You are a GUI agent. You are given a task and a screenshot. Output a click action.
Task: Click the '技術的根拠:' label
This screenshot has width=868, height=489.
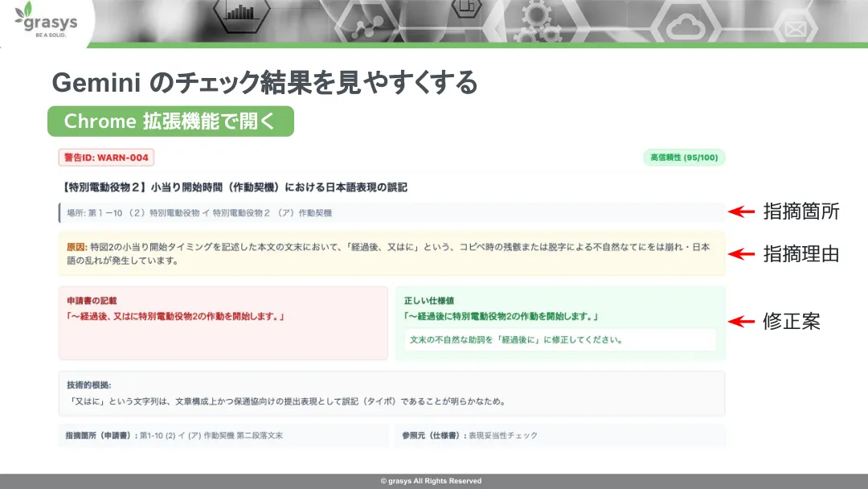pos(89,385)
